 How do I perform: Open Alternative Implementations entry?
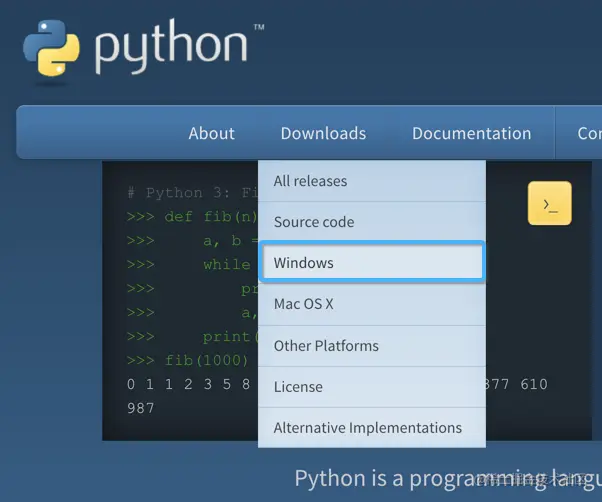pos(372,428)
